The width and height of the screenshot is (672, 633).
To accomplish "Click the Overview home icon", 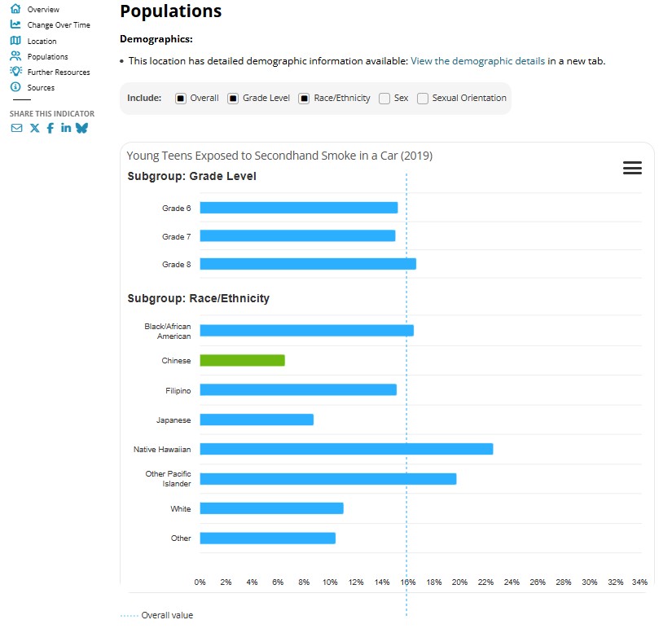I will click(x=15, y=9).
